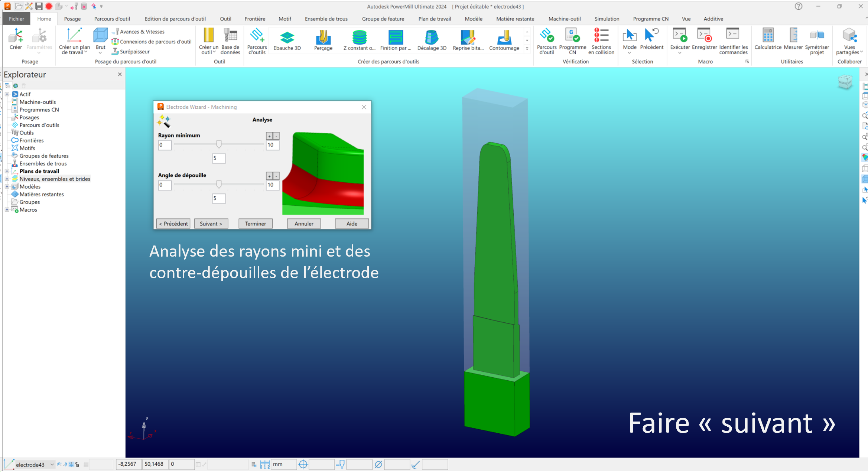This screenshot has width=868, height=472.
Task: Click the Annuler button in wizard
Action: [304, 224]
